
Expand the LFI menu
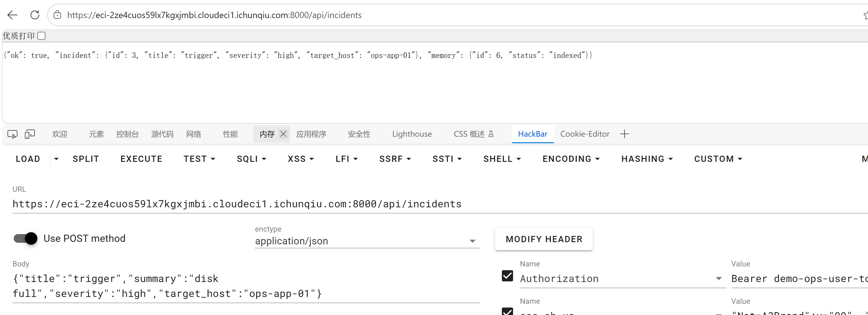347,159
